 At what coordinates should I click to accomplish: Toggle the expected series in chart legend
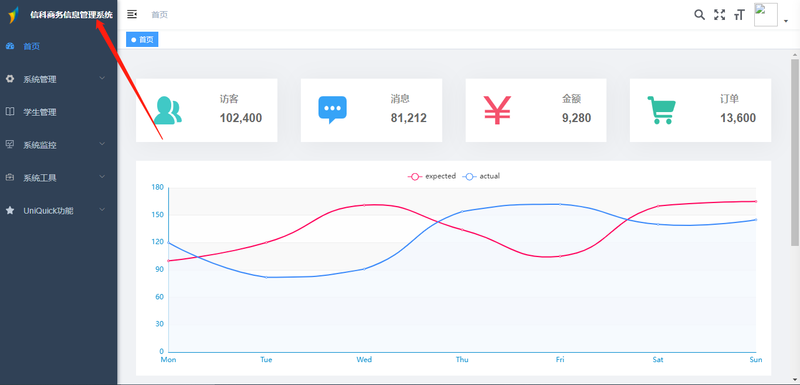coord(432,176)
